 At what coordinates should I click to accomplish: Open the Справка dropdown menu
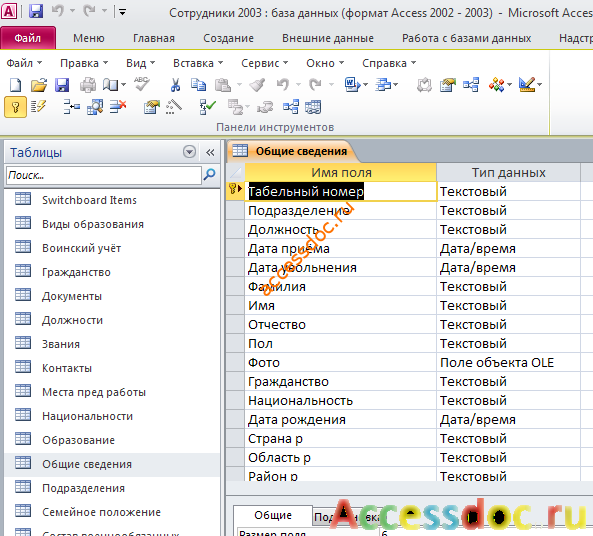click(x=389, y=63)
